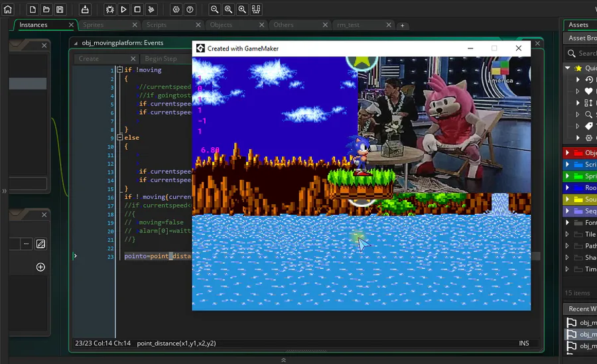Open the Create event code tab

[89, 58]
